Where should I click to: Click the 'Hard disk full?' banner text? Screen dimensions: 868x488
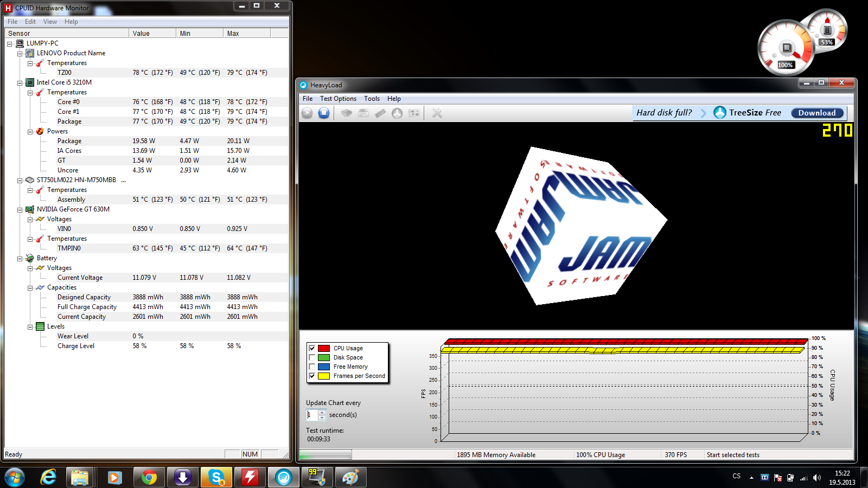point(664,113)
